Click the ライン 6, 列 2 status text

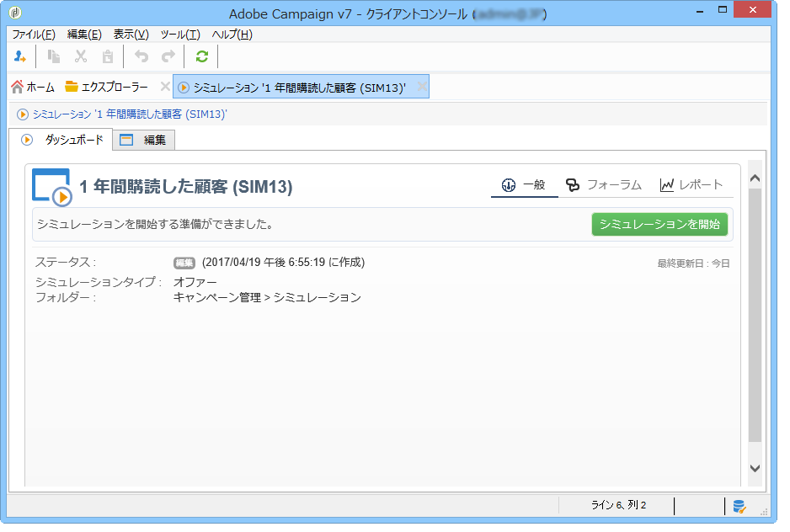click(x=618, y=505)
